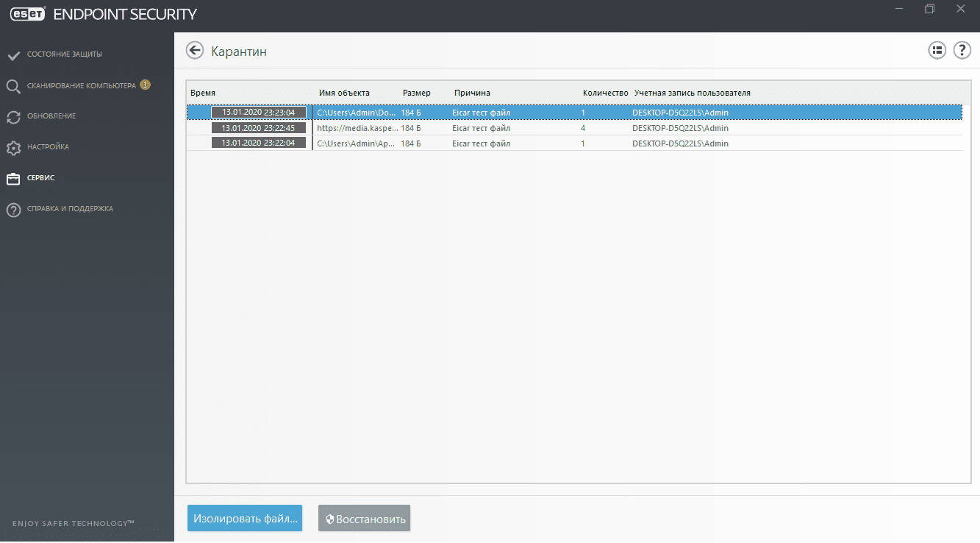Click the object name C:\Users\Admin\Do...

click(357, 113)
